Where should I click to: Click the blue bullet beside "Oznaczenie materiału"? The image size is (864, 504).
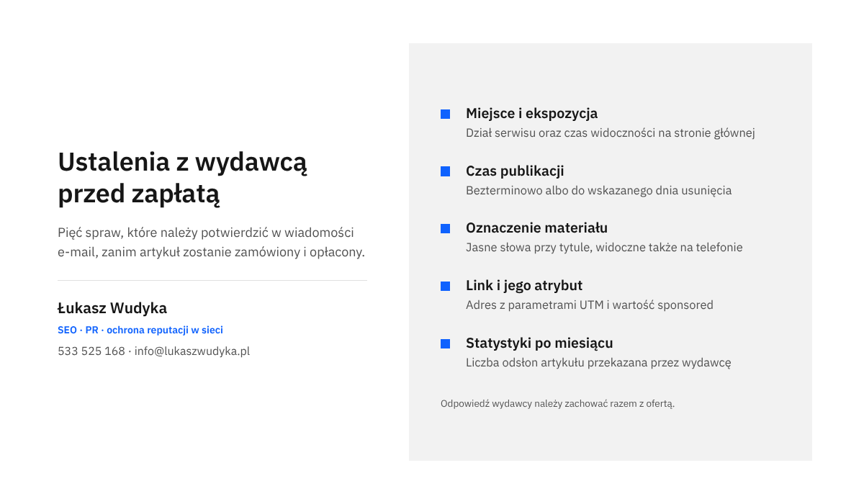tap(445, 228)
